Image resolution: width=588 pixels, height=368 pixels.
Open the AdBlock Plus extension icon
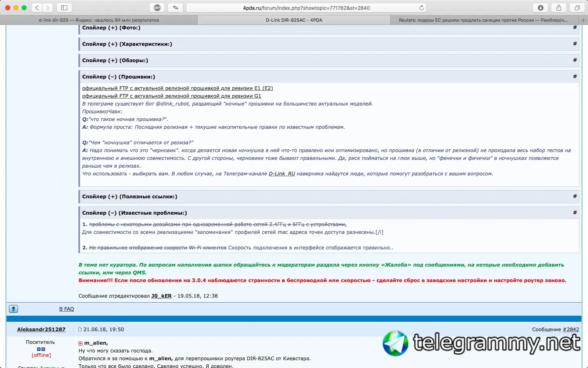point(157,8)
